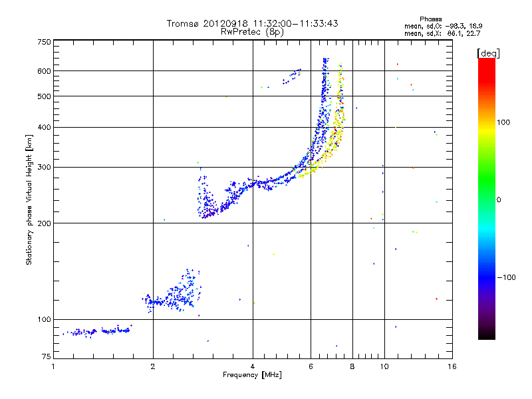The width and height of the screenshot is (532, 399).
Task: Click the x-axis tick label "1"
Action: tap(53, 366)
